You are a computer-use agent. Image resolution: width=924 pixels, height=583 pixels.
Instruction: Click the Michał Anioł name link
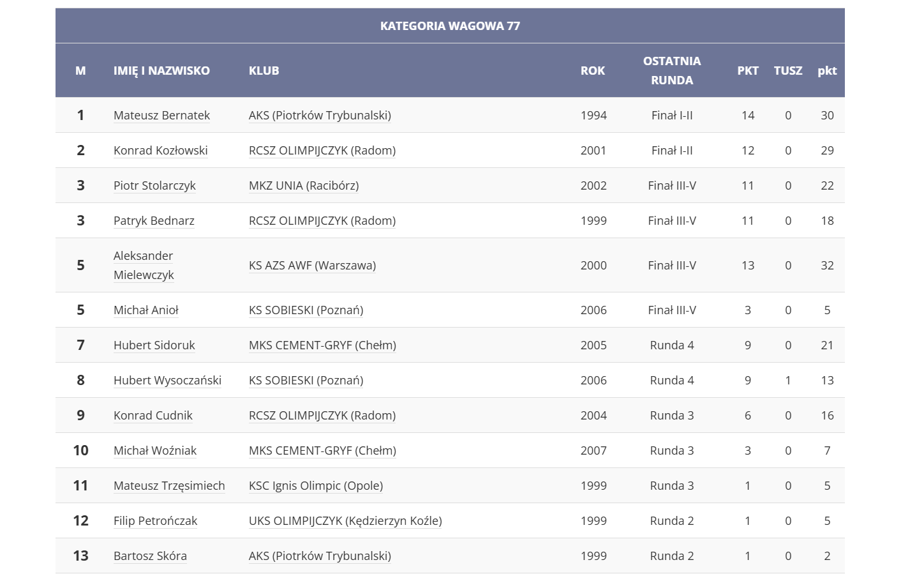pyautogui.click(x=145, y=310)
